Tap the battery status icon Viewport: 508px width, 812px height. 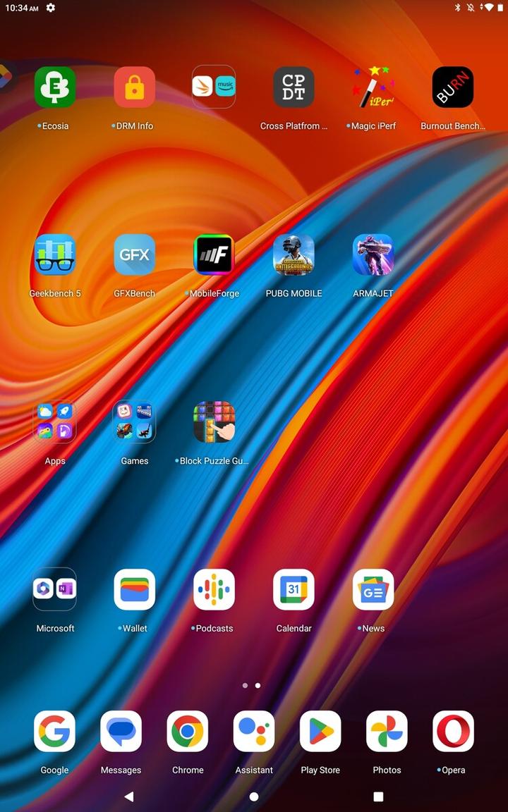[500, 8]
